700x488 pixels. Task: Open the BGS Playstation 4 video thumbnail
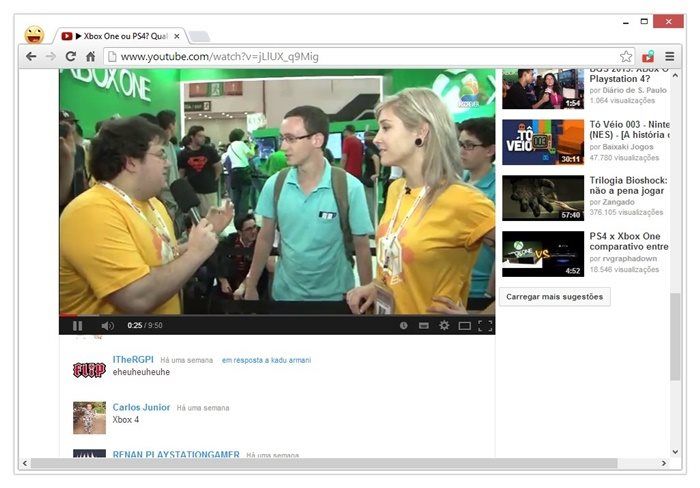543,89
